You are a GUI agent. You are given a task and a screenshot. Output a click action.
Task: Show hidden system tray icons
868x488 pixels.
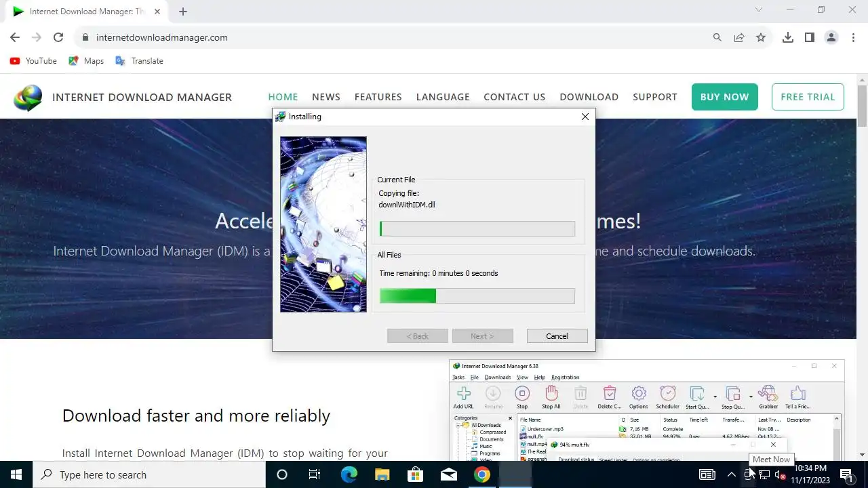pyautogui.click(x=731, y=474)
